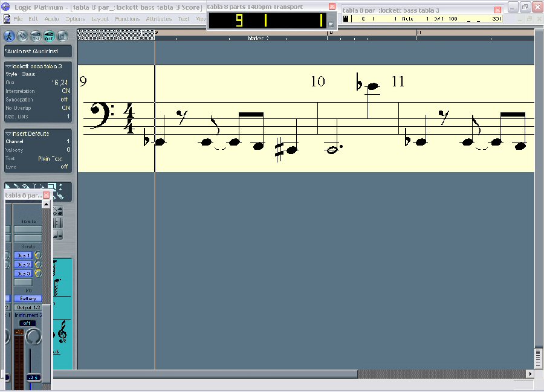This screenshot has height=392, width=544.
Task: Toggle the Interpretation setting
Action: 65,91
